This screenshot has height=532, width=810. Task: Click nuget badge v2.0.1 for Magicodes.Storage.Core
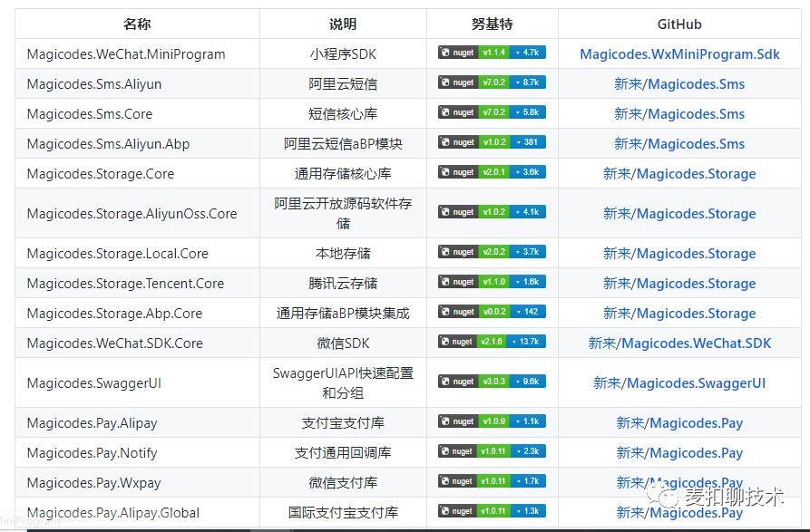[492, 172]
